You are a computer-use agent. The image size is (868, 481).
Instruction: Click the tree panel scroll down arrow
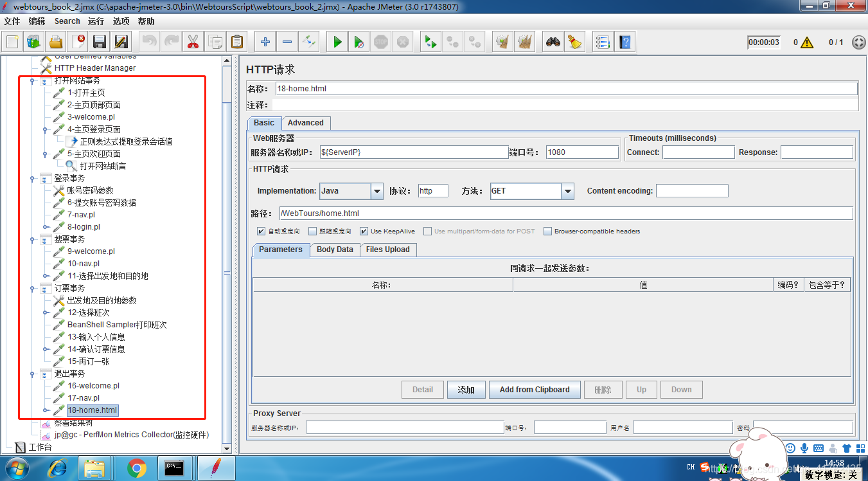227,448
